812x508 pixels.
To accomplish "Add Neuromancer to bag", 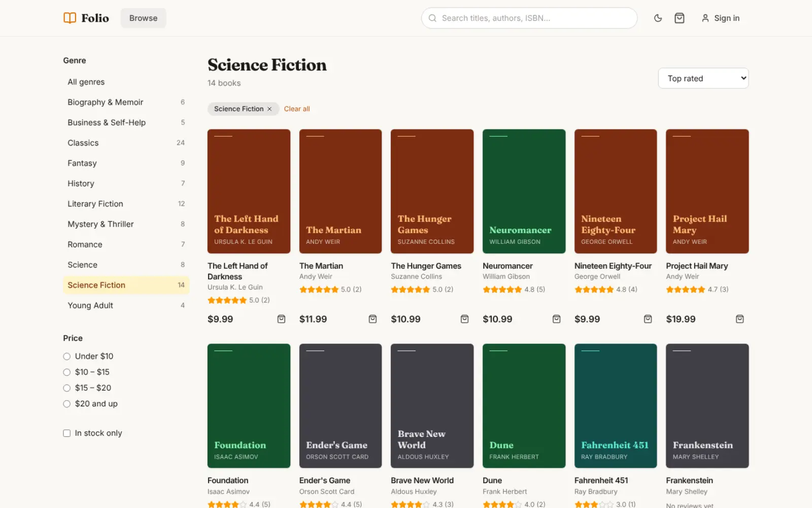I will (556, 319).
